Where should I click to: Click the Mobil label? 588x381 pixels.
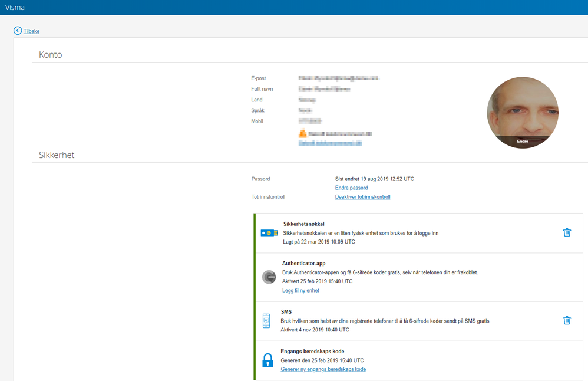point(257,121)
